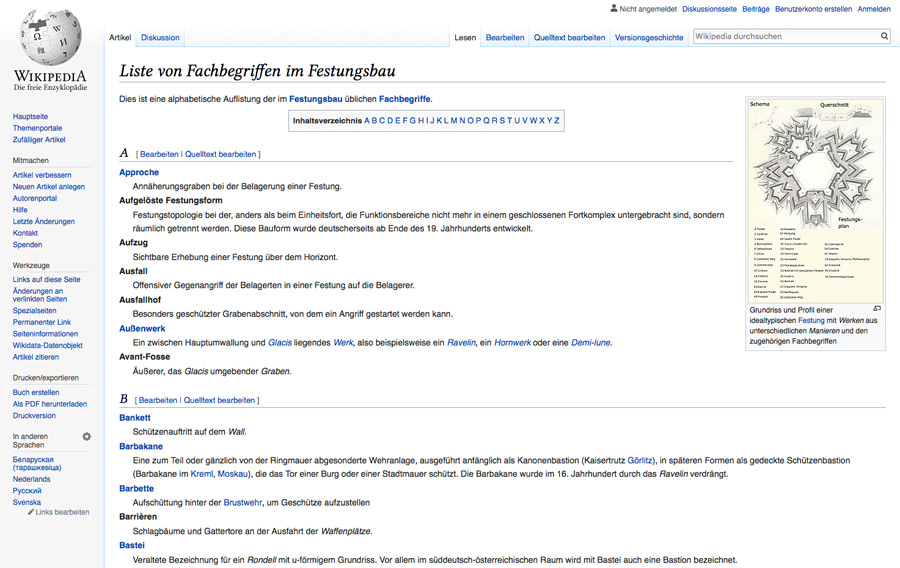Click the Anmelden link
Viewport: 900px width, 568px height.
coord(874,9)
